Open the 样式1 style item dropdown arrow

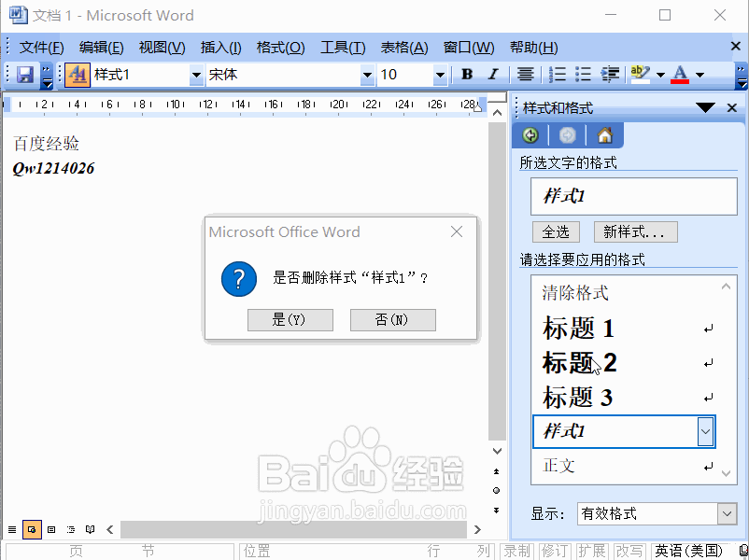pyautogui.click(x=705, y=431)
